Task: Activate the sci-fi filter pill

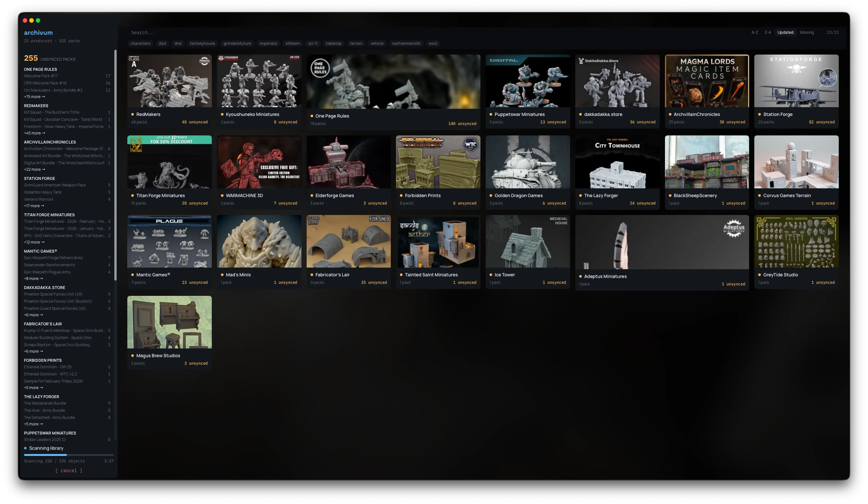Action: pos(313,44)
